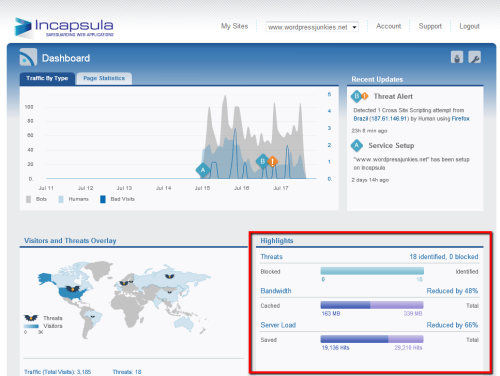
Task: Open the lock icon in the Dashboard header
Action: (457, 57)
